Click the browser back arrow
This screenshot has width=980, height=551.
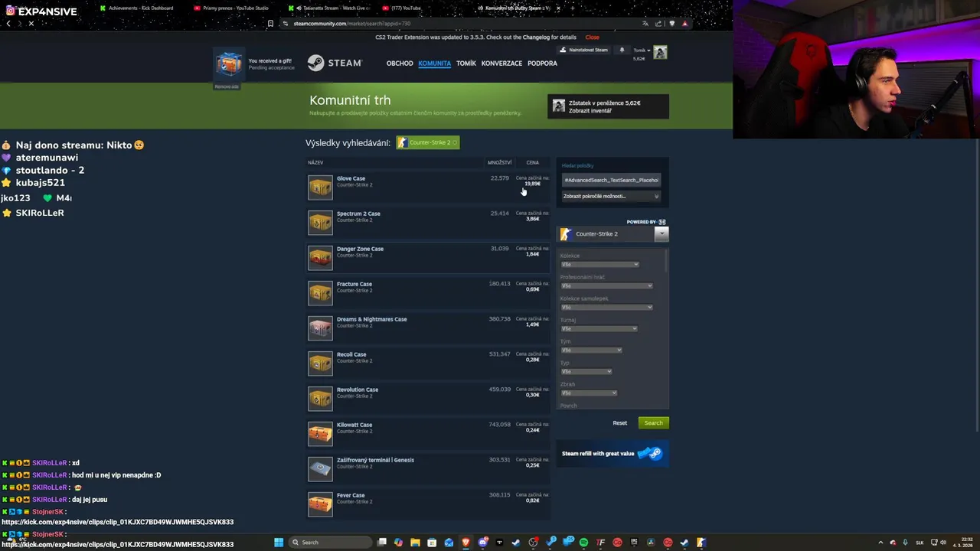(8, 23)
